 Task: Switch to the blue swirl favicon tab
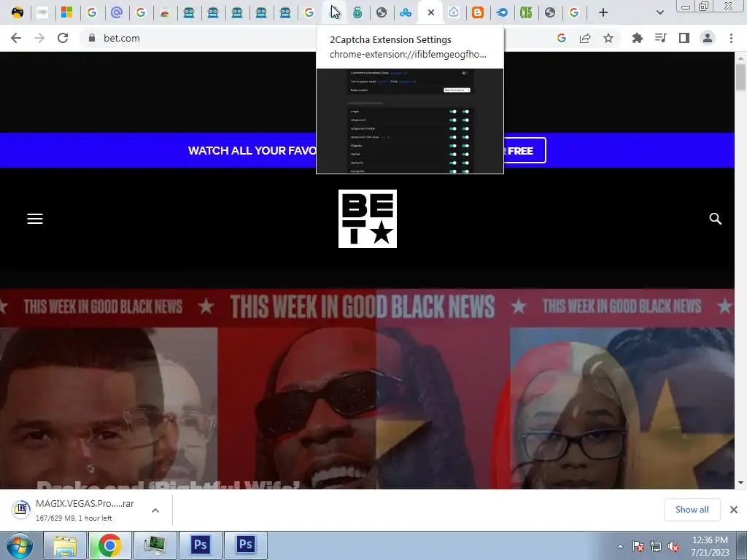pos(502,12)
